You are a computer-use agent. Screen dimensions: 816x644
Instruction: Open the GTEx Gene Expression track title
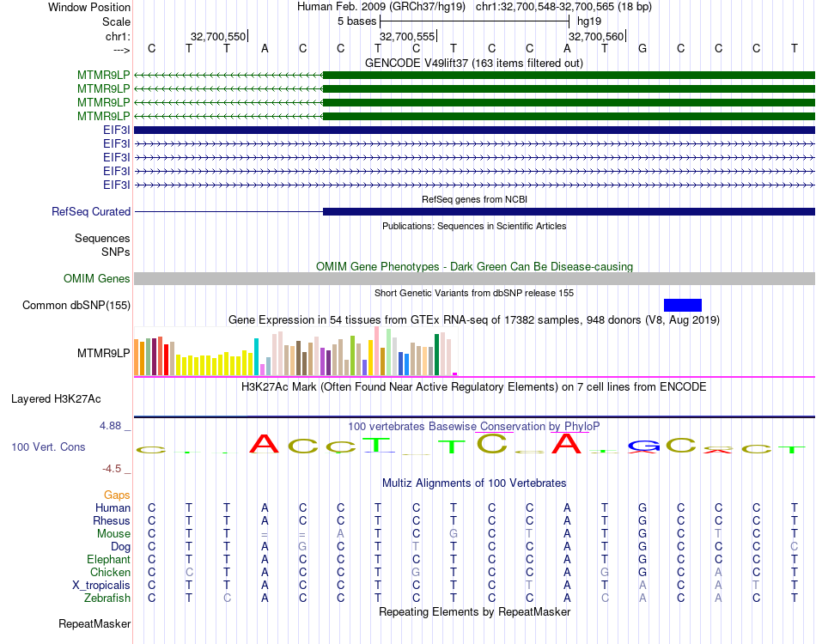click(474, 320)
